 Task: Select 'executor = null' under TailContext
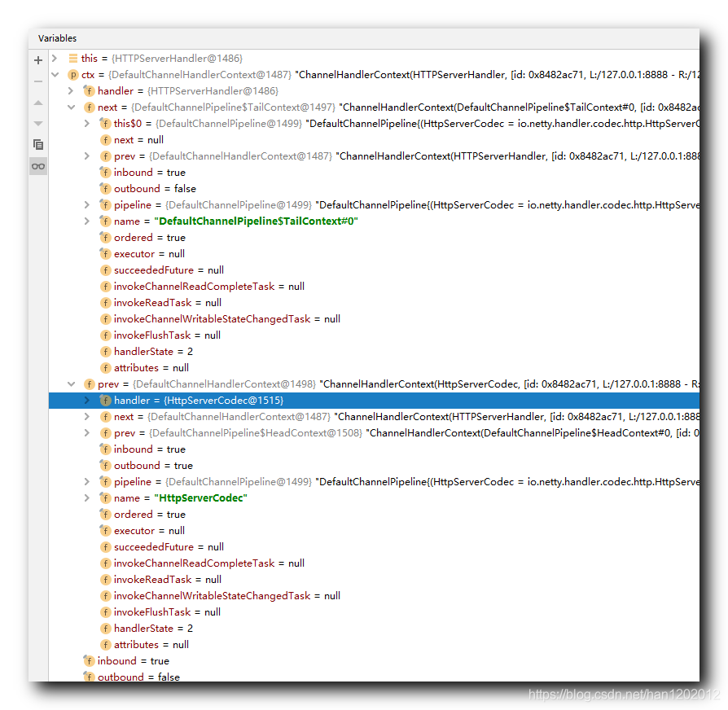coord(374,253)
